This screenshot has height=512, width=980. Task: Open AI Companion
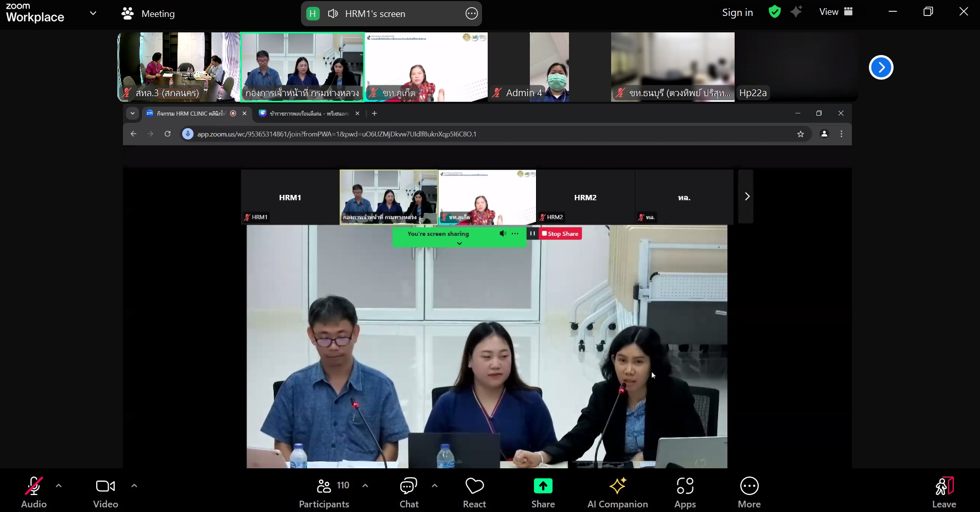click(617, 492)
